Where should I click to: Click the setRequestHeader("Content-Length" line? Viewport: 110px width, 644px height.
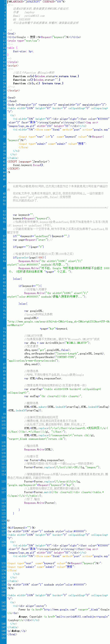coord(64,354)
